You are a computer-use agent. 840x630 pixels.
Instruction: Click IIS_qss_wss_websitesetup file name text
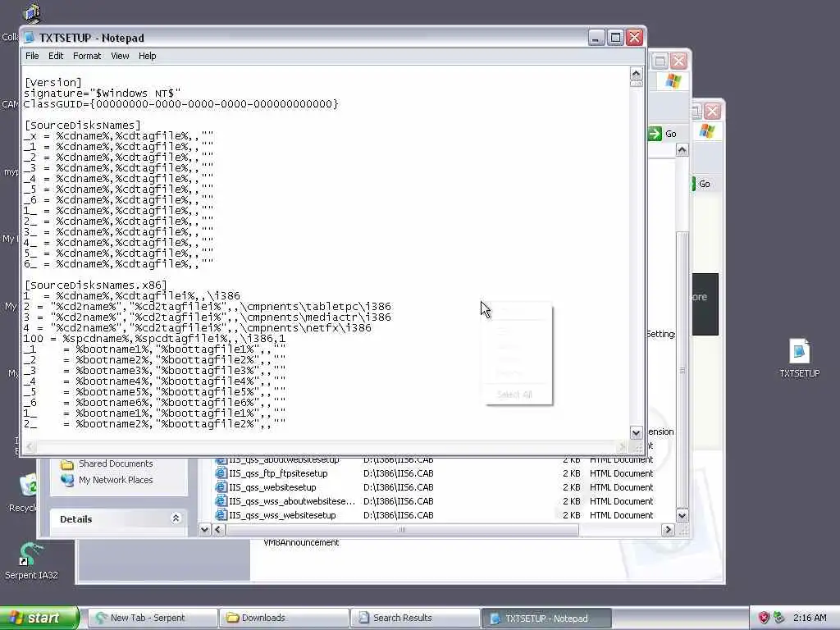tap(282, 515)
